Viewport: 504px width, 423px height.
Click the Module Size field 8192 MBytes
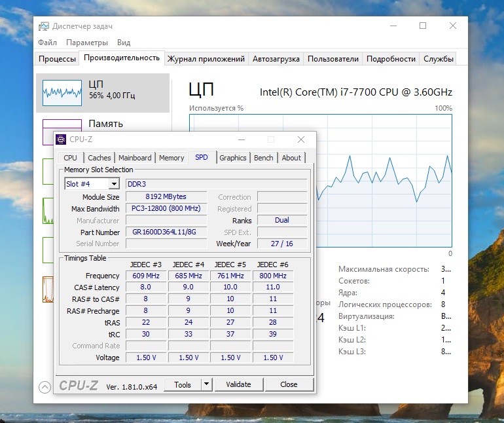[166, 196]
